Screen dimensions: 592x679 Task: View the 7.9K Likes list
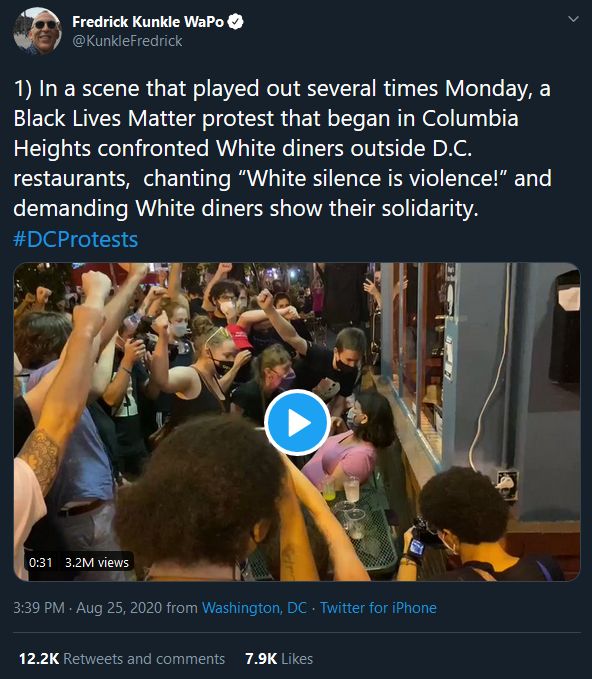[279, 659]
